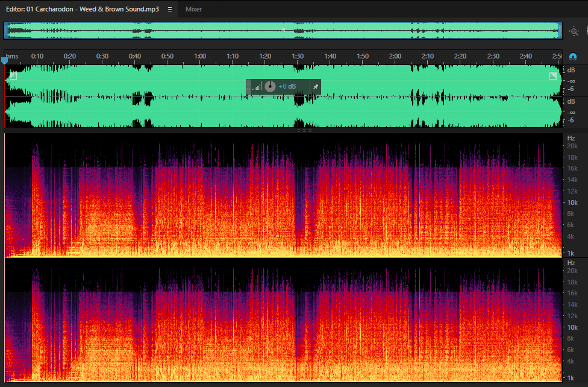Switch to the Mixer tab
This screenshot has height=387, width=588.
coord(193,9)
